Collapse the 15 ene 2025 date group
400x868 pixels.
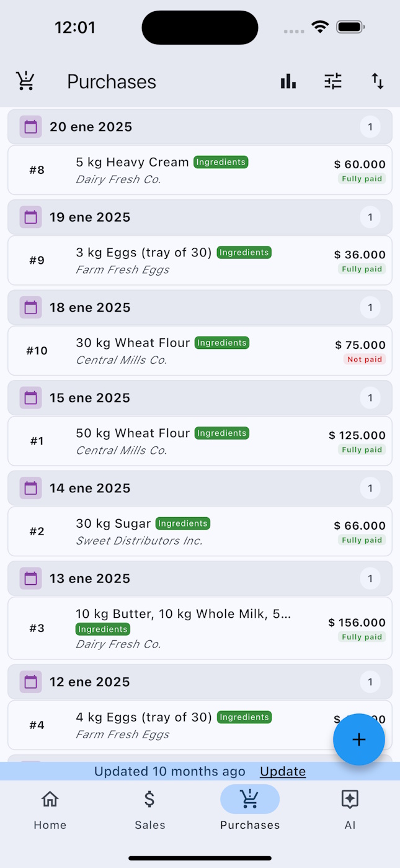[x=200, y=398]
